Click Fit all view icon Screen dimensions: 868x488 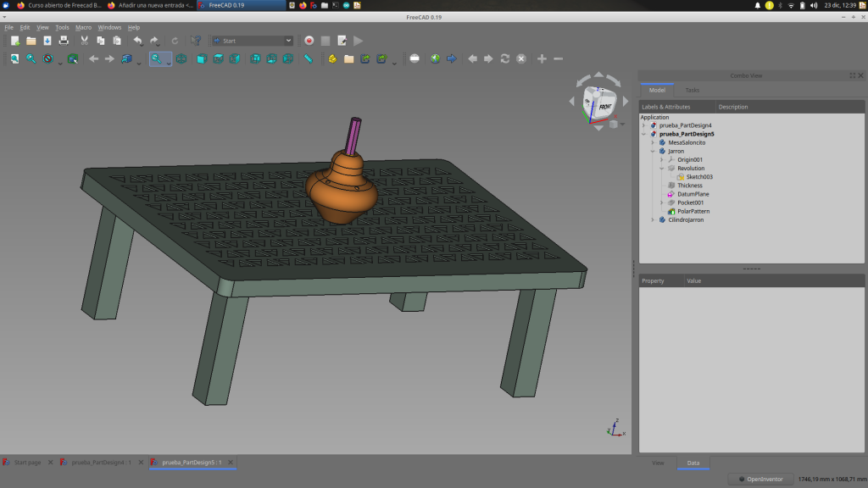14,58
